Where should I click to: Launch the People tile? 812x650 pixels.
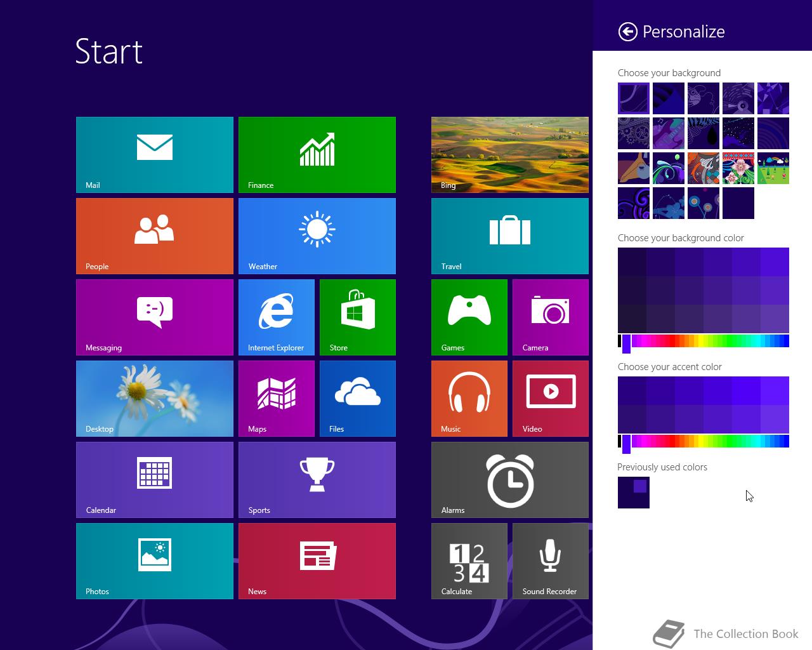155,236
